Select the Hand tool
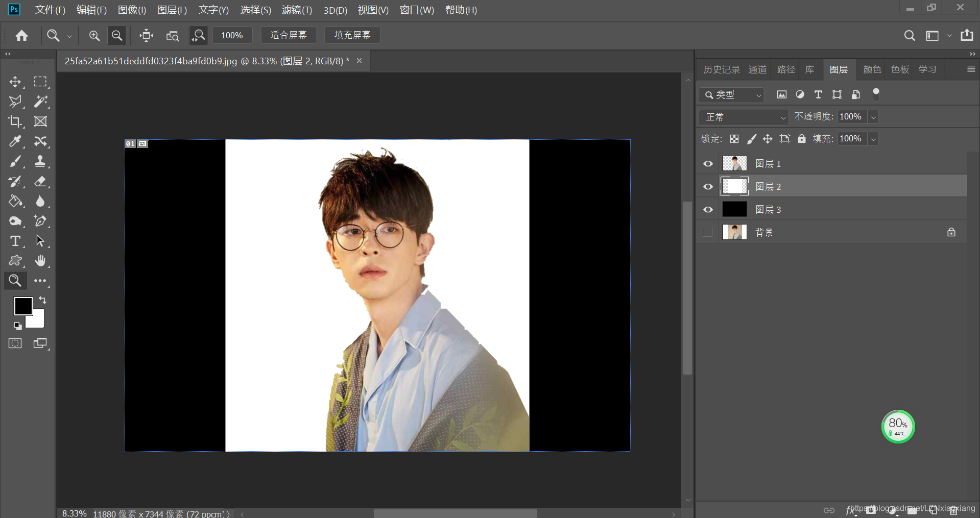The width and height of the screenshot is (980, 518). (40, 261)
